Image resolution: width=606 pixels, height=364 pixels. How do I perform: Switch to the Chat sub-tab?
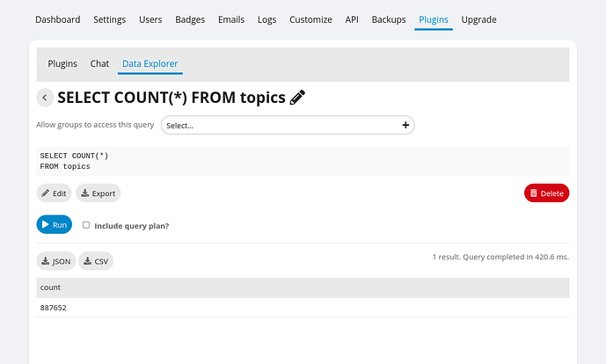[x=99, y=64]
